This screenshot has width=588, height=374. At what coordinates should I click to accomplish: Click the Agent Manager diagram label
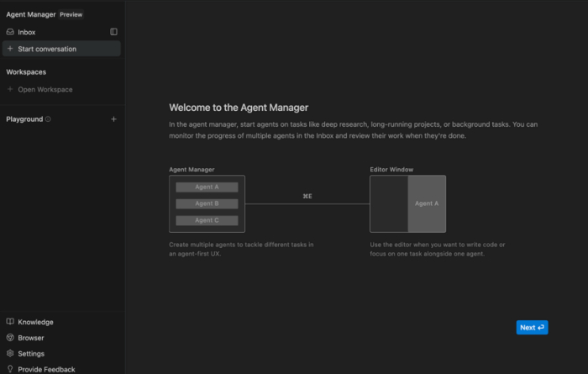click(192, 170)
